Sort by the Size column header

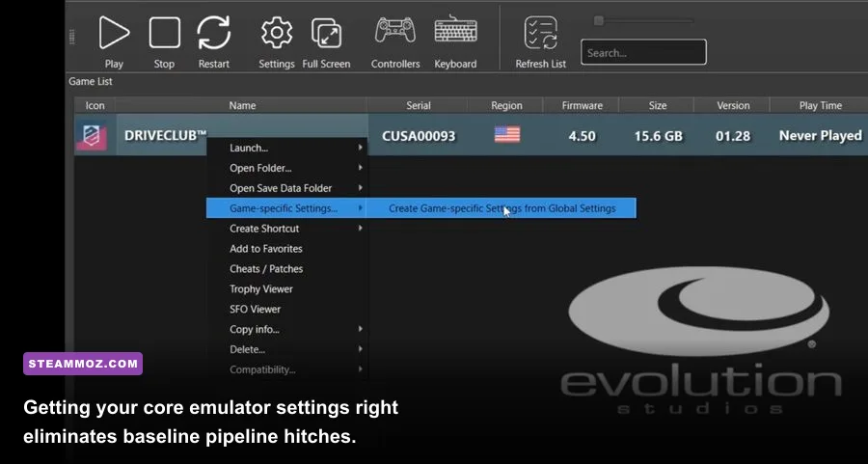coord(657,105)
